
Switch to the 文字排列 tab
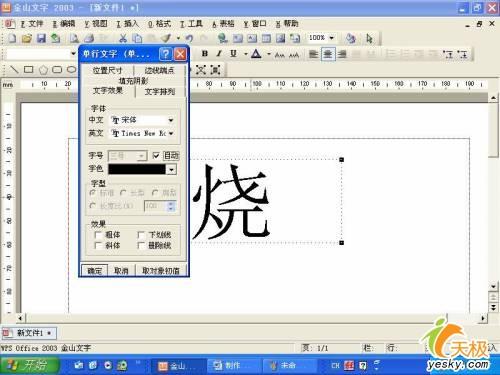160,92
